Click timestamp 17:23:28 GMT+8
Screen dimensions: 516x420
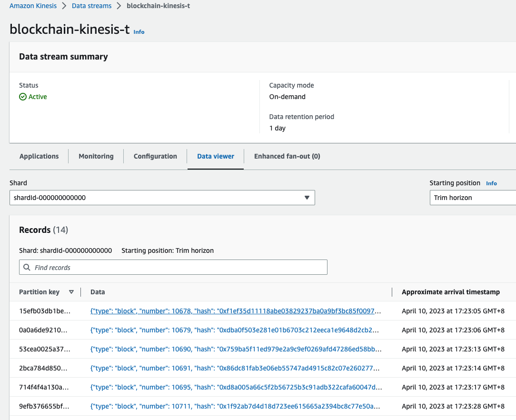[453, 407]
